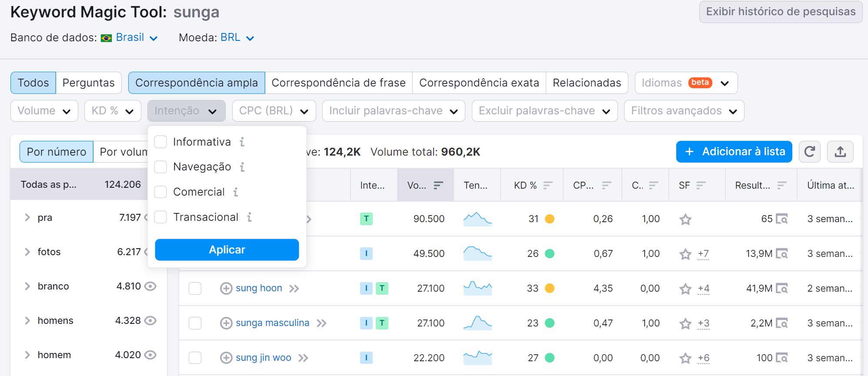The image size is (868, 376).
Task: Select the sung hoon row checkbox
Action: 195,288
